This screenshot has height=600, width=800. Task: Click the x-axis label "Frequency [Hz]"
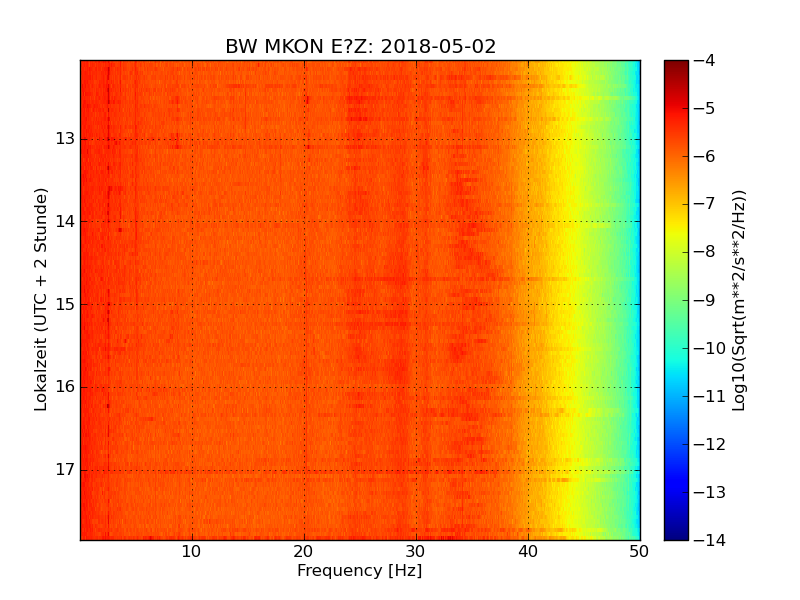click(x=360, y=570)
